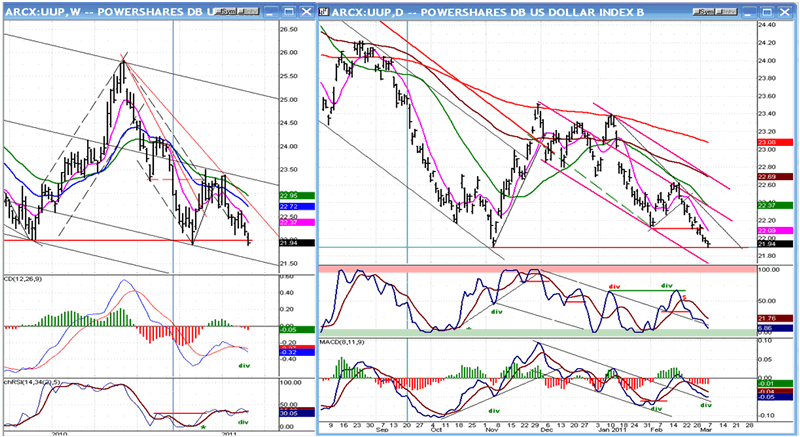The height and width of the screenshot is (437, 800).
Task: Close the daily ARCX:UUP,D chart window
Action: click(x=785, y=12)
